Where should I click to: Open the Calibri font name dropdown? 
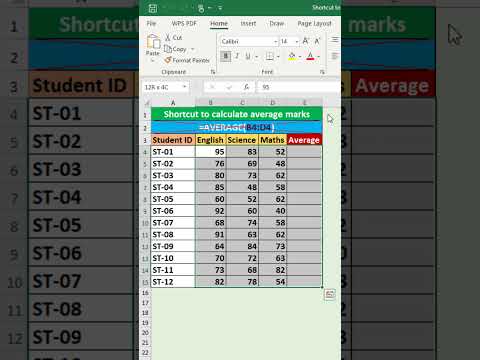point(276,41)
